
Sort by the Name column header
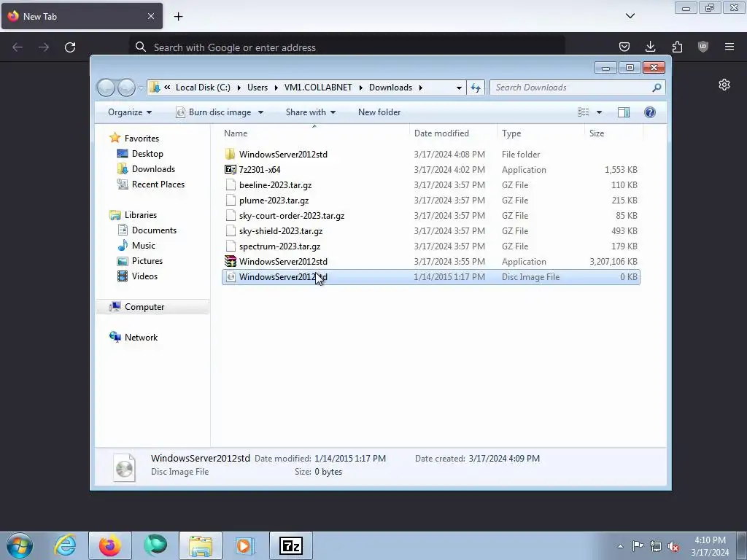point(314,133)
